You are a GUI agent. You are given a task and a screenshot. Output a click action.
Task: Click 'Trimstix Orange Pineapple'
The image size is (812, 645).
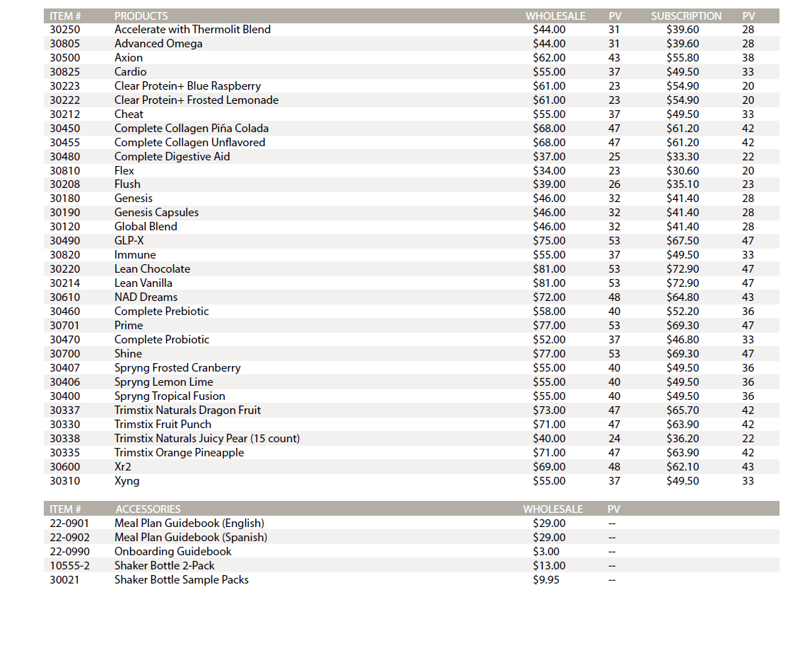pyautogui.click(x=180, y=452)
